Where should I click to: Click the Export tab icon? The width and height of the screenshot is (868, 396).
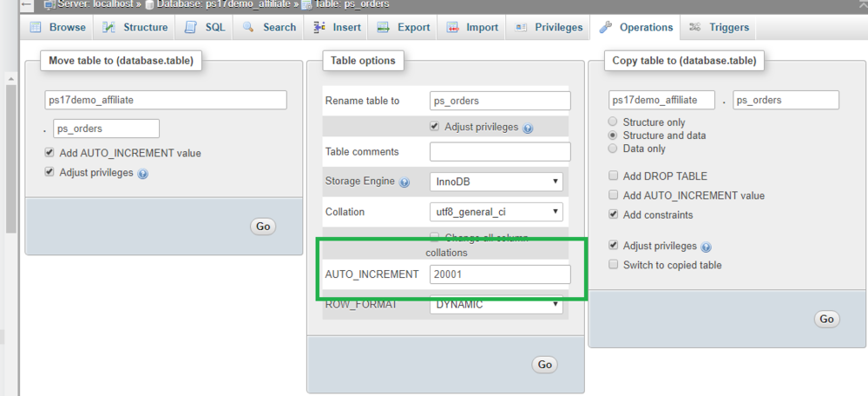click(x=383, y=27)
